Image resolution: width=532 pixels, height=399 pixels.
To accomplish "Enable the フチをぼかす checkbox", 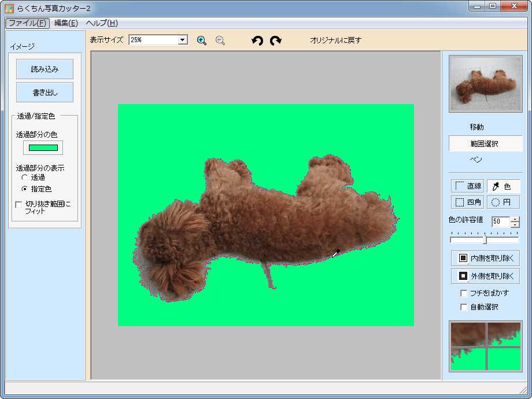I will click(464, 293).
